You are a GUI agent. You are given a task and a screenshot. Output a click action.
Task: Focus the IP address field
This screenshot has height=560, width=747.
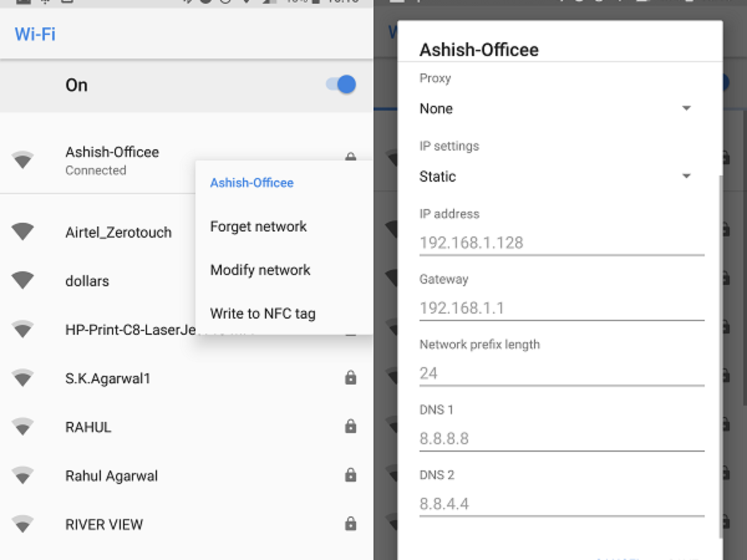[x=561, y=242]
